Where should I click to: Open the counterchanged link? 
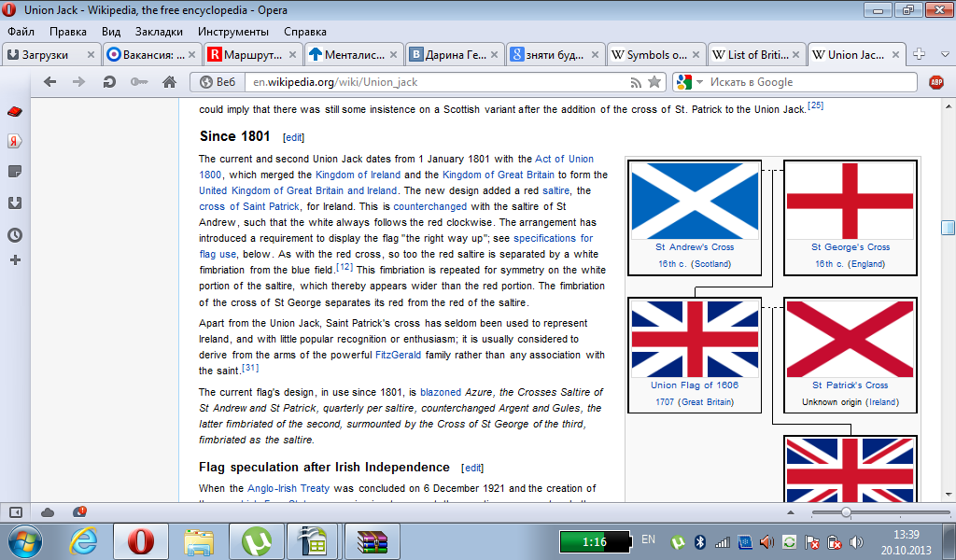click(429, 206)
